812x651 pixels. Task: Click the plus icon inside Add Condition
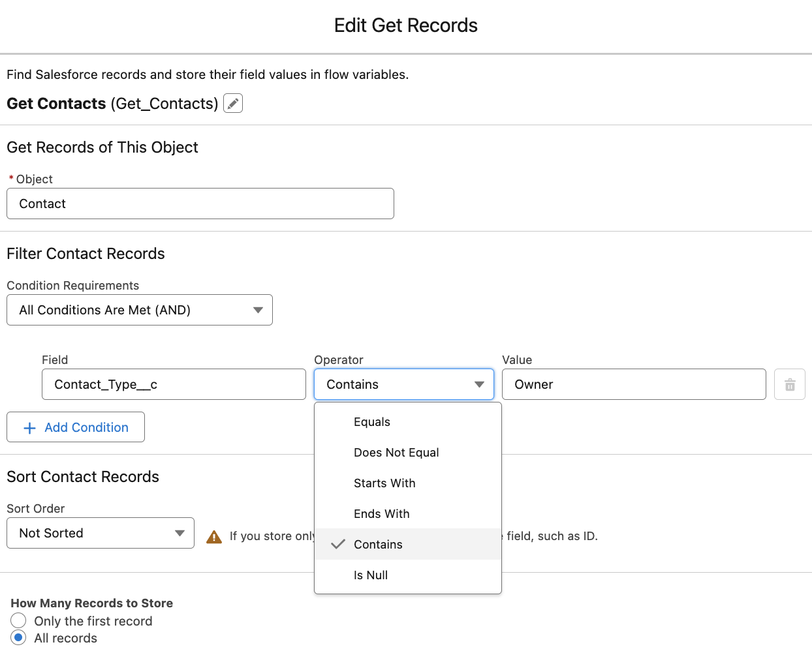pyautogui.click(x=29, y=427)
